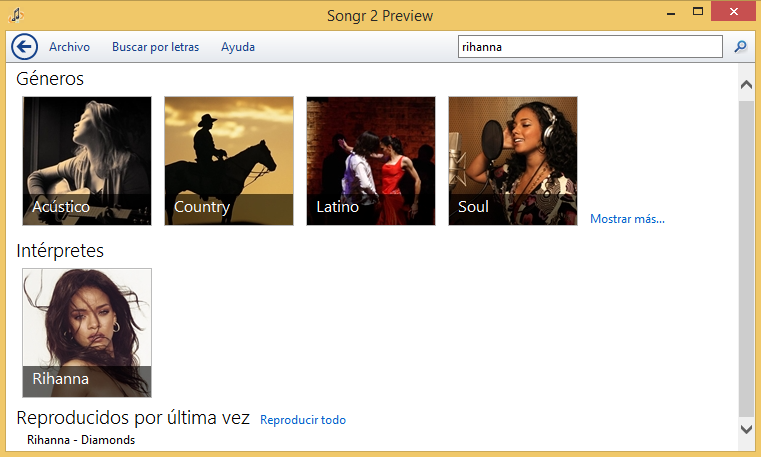The width and height of the screenshot is (761, 457).
Task: Select the Rihanna - Diamonds track
Action: pos(81,440)
